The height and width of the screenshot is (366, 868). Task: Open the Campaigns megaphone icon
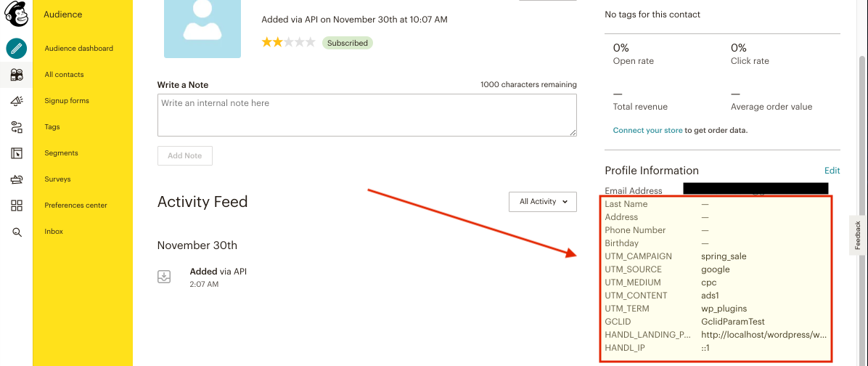coord(17,101)
